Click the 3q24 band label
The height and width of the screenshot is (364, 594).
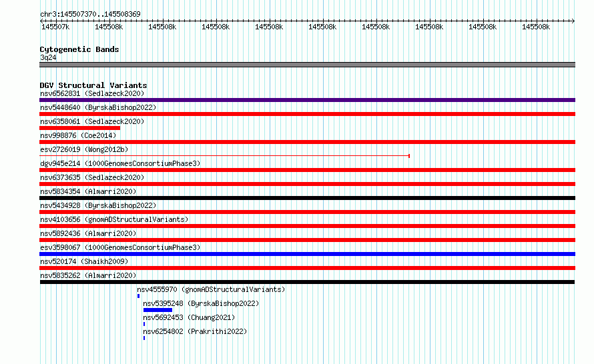[48, 57]
